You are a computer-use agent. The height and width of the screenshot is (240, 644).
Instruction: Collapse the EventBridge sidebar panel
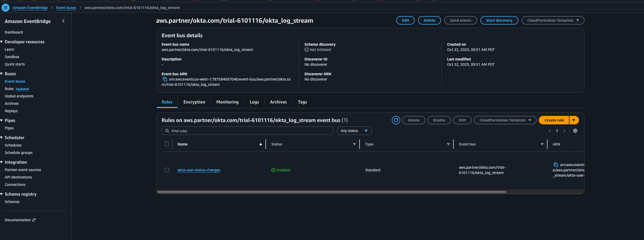pos(63,21)
